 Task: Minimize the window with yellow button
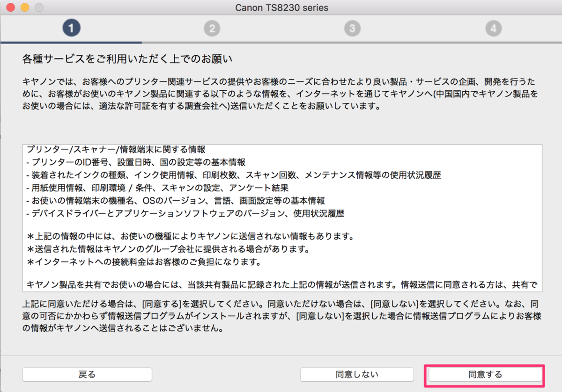(24, 7)
